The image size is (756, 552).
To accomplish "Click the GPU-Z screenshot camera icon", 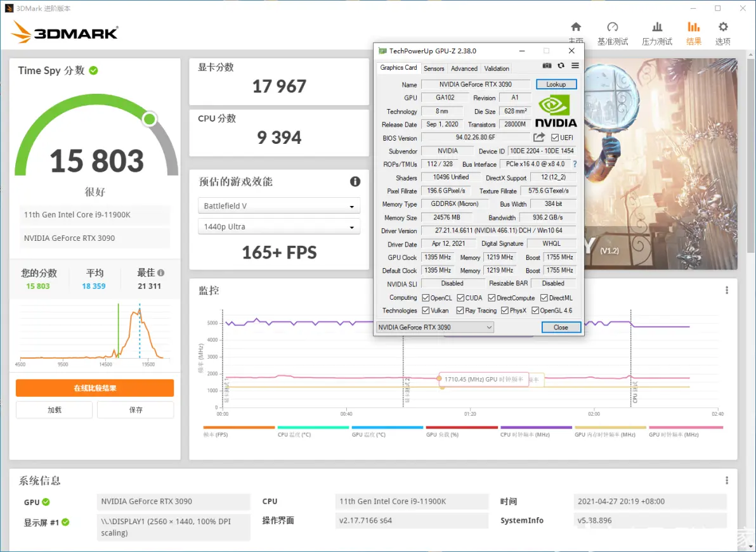I will [547, 65].
